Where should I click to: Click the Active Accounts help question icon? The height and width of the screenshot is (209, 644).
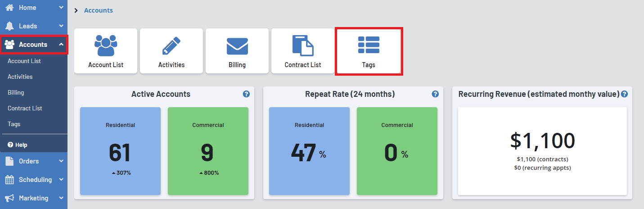(246, 94)
